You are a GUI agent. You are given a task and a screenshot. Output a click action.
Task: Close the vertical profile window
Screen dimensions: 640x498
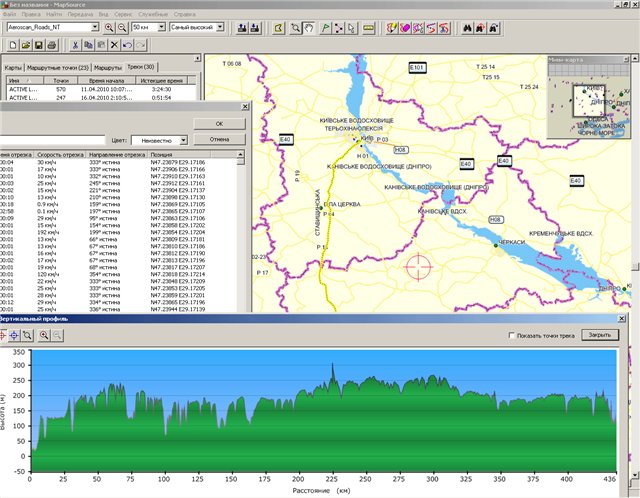point(622,318)
